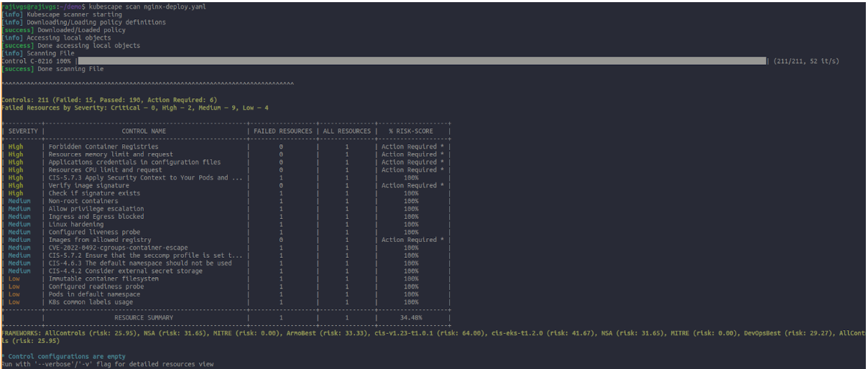Click the scan progress bar
Viewport: 868px width, 369px height.
coord(422,61)
